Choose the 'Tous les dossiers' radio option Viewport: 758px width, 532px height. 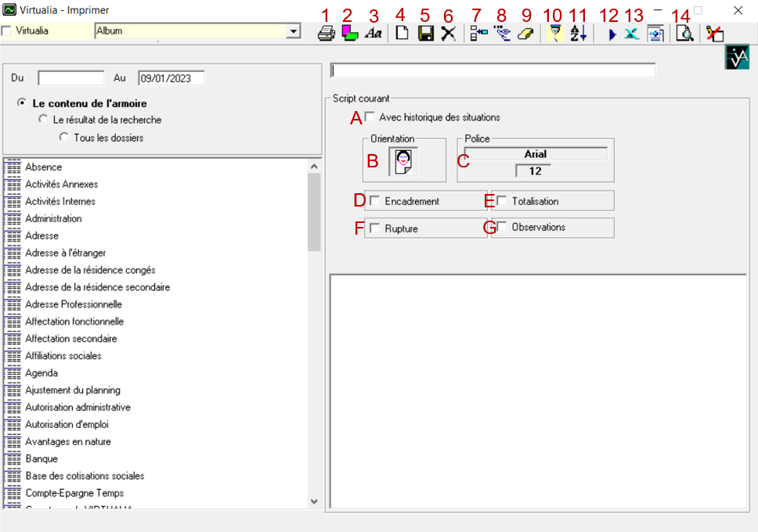click(x=63, y=138)
